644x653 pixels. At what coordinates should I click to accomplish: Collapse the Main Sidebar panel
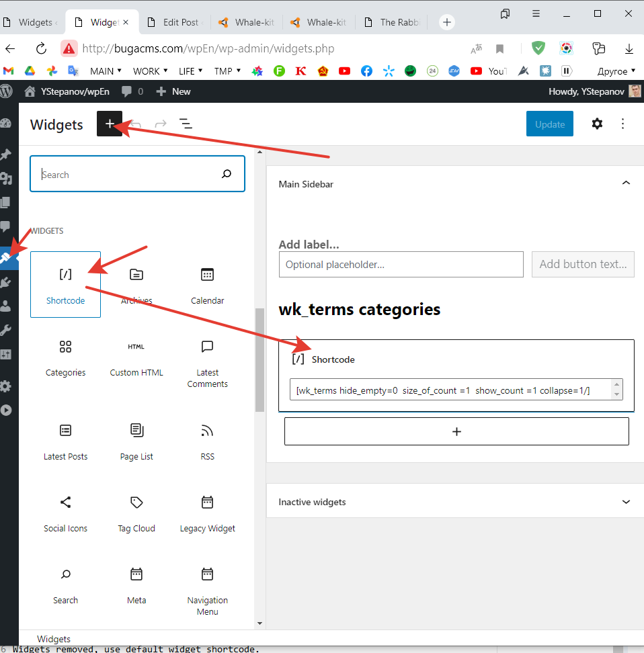coord(626,183)
